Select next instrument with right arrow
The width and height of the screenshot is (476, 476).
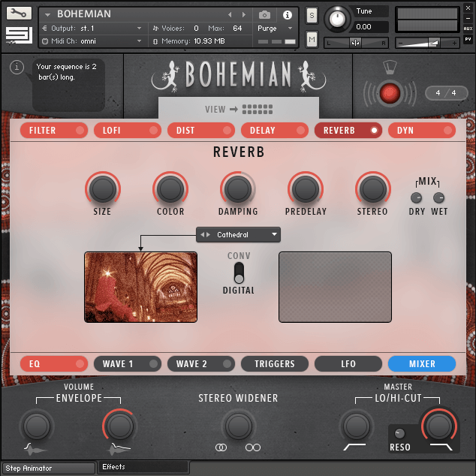tap(244, 14)
